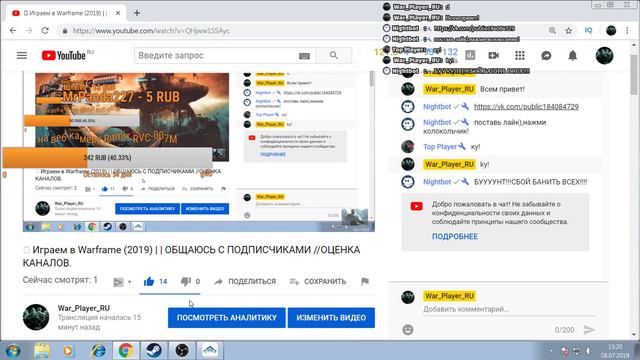Open the YouTube apps grid

point(520,55)
